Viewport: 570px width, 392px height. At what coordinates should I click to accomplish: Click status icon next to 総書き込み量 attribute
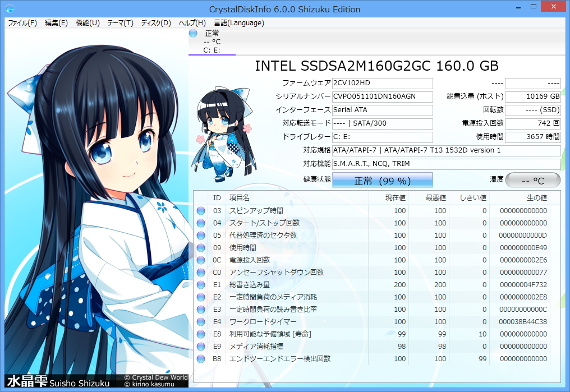[200, 284]
